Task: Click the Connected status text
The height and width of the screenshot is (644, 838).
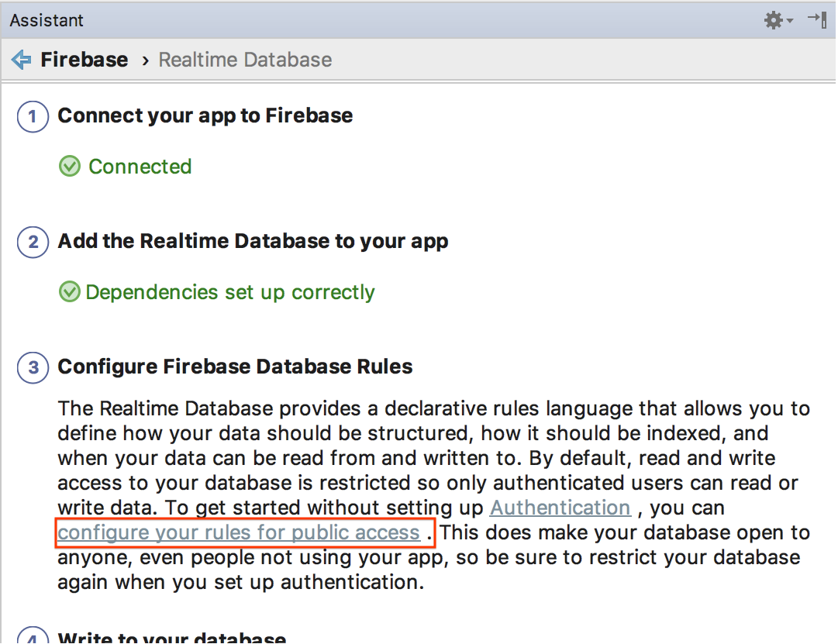Action: (140, 167)
